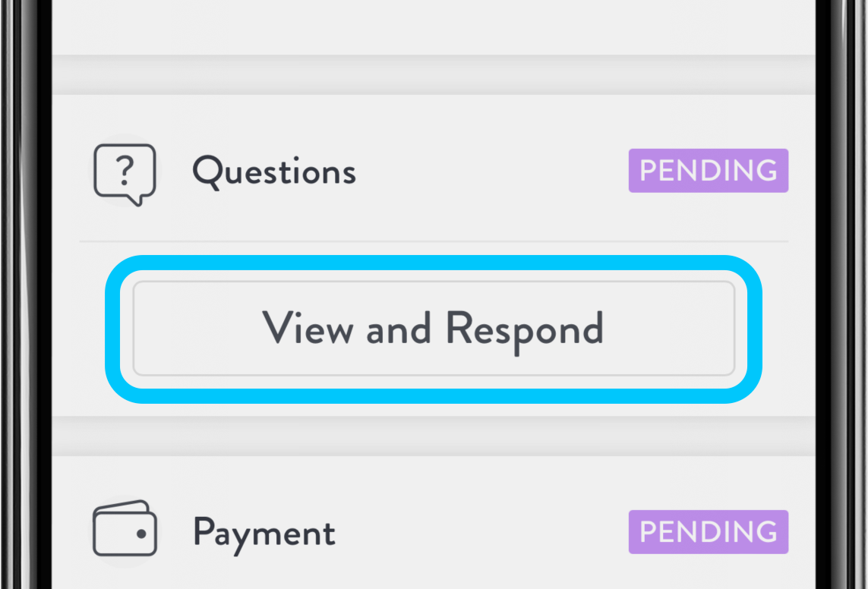Tap the word View on the outlined button

coord(308,327)
